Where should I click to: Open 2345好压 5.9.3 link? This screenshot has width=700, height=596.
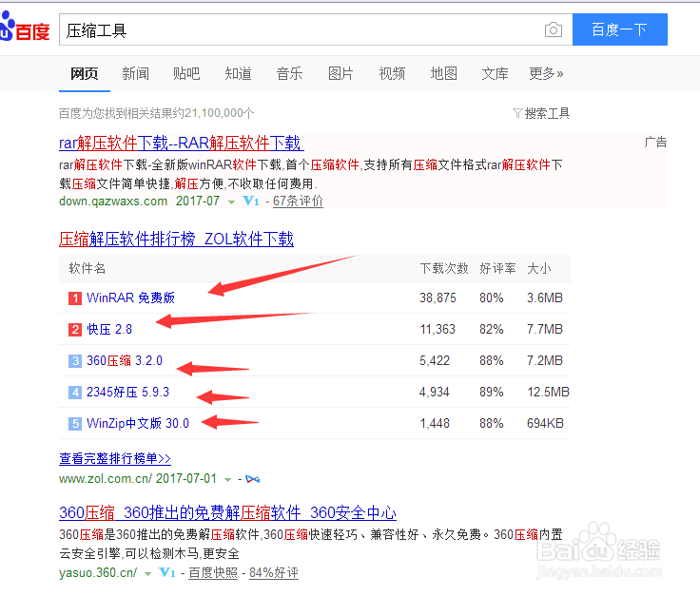tap(127, 393)
